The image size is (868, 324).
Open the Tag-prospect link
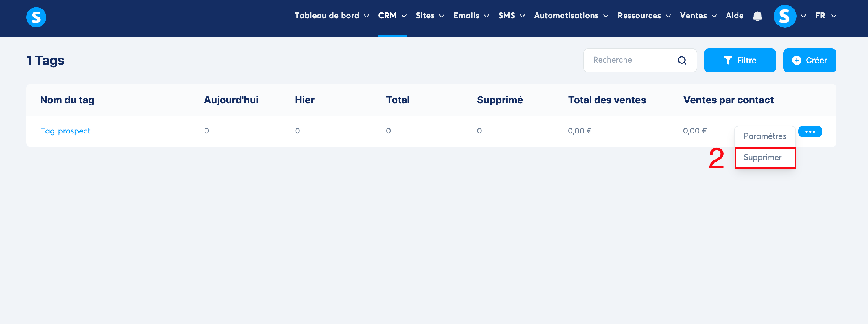click(65, 131)
